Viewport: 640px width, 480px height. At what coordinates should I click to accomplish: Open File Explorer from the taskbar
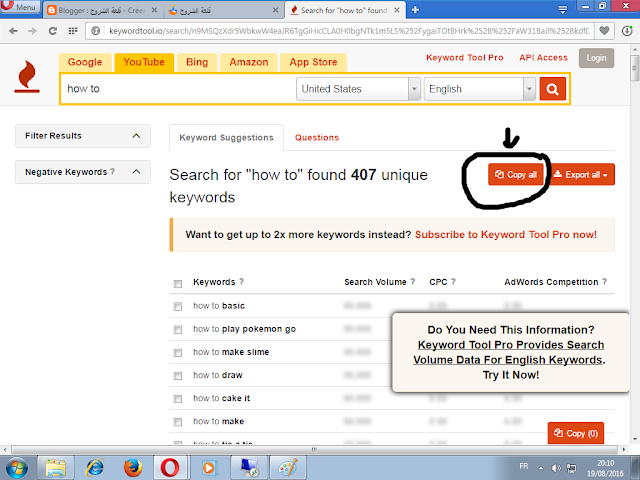coord(56,468)
